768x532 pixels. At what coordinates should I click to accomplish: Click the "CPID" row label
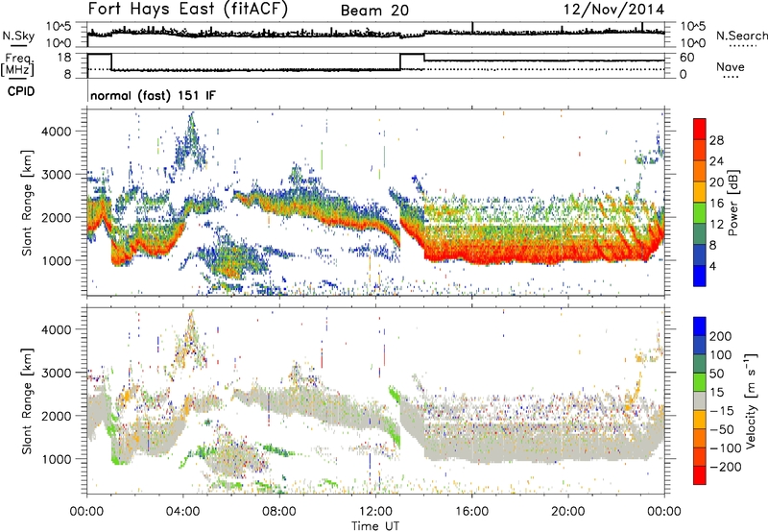[21, 91]
